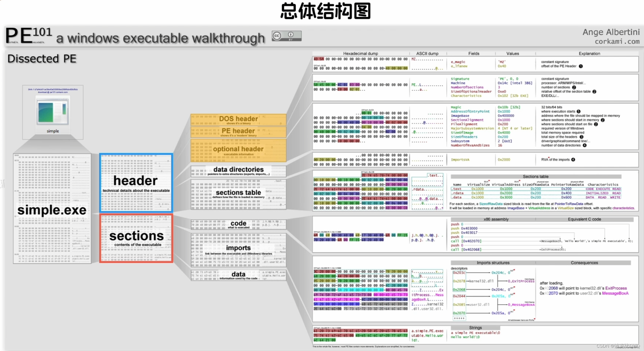Click the simple.exe application icon thumbnail
644x351 pixels.
coord(53,111)
